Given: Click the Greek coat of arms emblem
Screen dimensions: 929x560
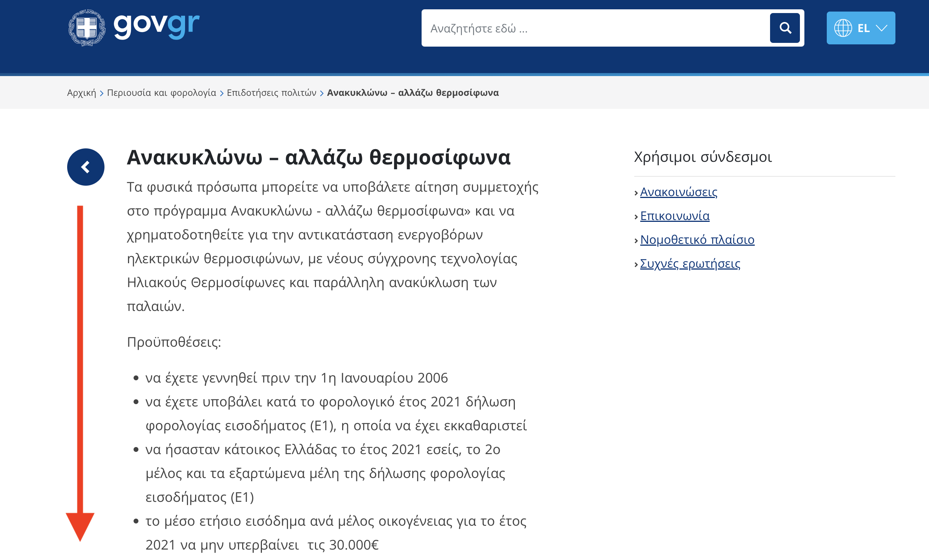Looking at the screenshot, I should pos(87,28).
